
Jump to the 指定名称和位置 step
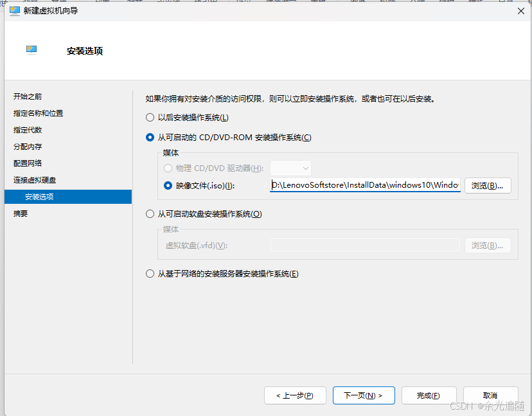pyautogui.click(x=39, y=113)
